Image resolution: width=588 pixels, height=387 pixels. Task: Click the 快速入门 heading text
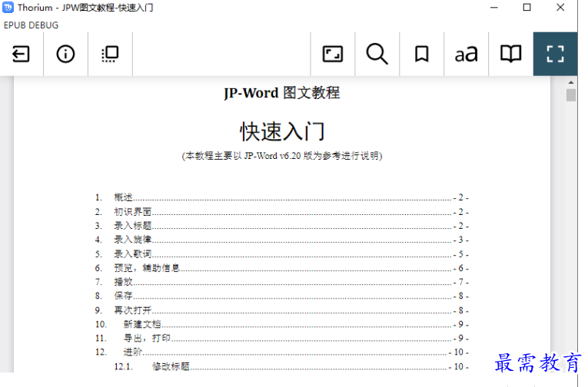[282, 131]
